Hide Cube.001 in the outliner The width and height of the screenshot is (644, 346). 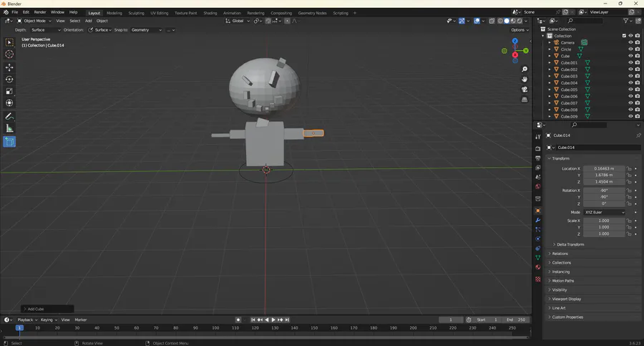pyautogui.click(x=631, y=62)
